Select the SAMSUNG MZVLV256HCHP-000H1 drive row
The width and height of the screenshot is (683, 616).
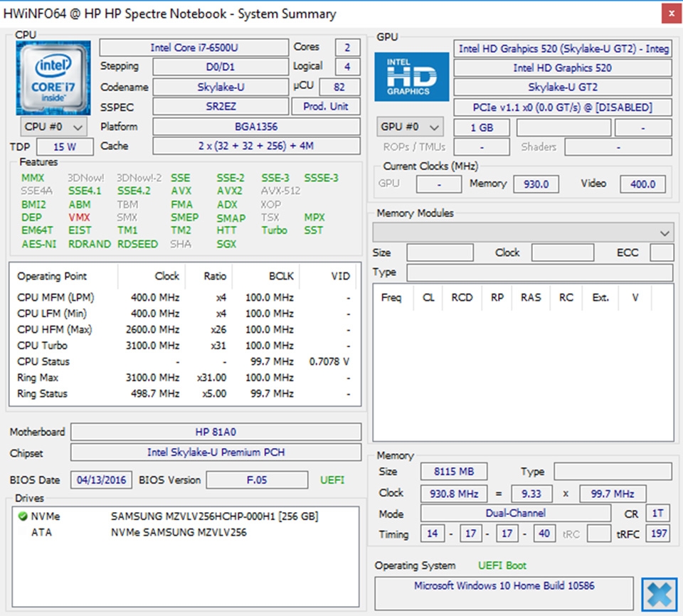(213, 516)
